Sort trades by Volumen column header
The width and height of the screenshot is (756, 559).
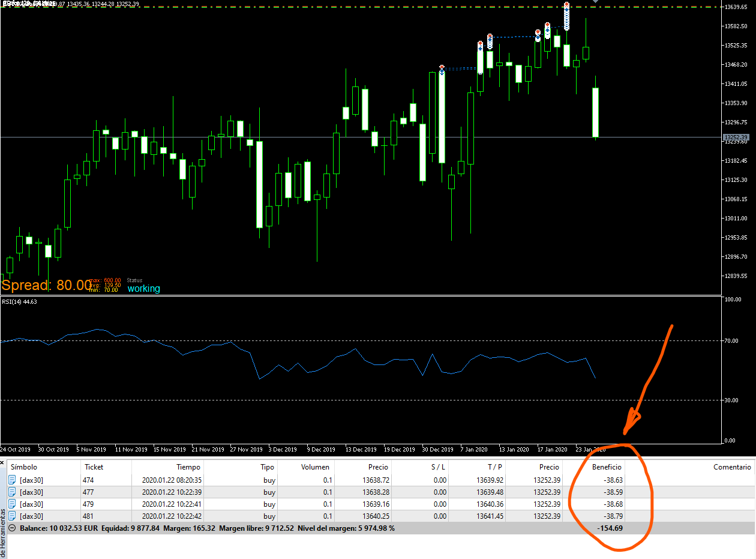click(315, 467)
